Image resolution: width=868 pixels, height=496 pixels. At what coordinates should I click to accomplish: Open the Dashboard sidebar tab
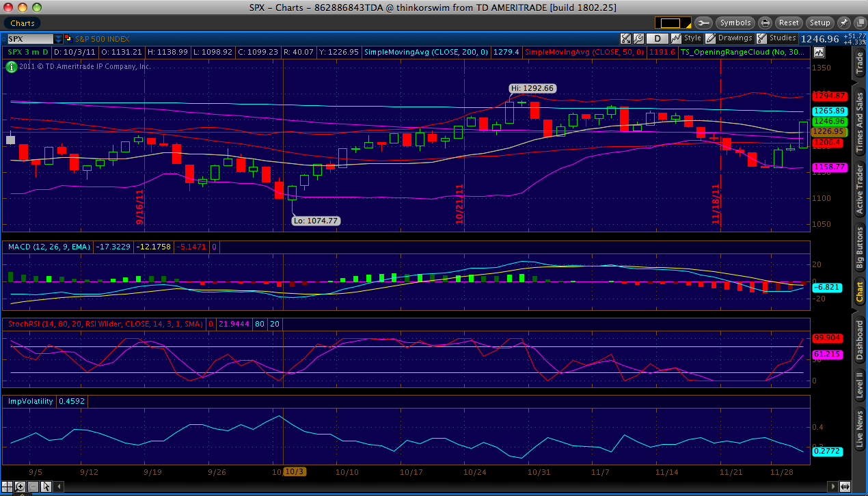click(x=860, y=340)
